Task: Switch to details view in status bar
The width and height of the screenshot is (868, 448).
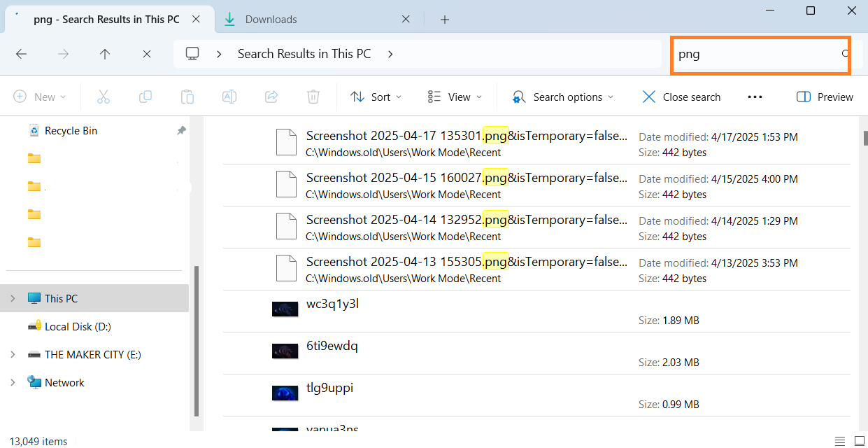Action: tap(840, 441)
